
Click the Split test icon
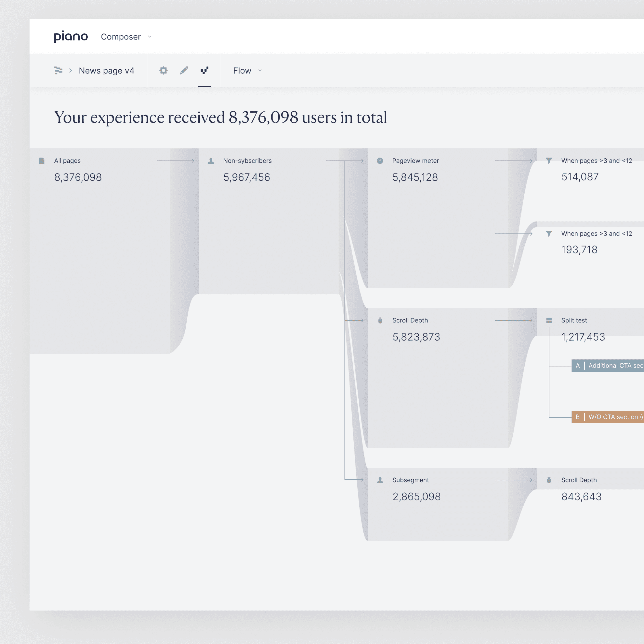[x=549, y=320]
